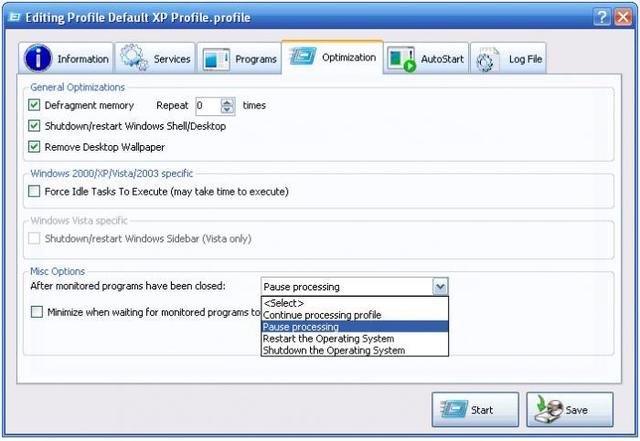640x441 pixels.
Task: Click the Windows 2000/XP/Vista/2003 specific label
Action: (x=111, y=173)
